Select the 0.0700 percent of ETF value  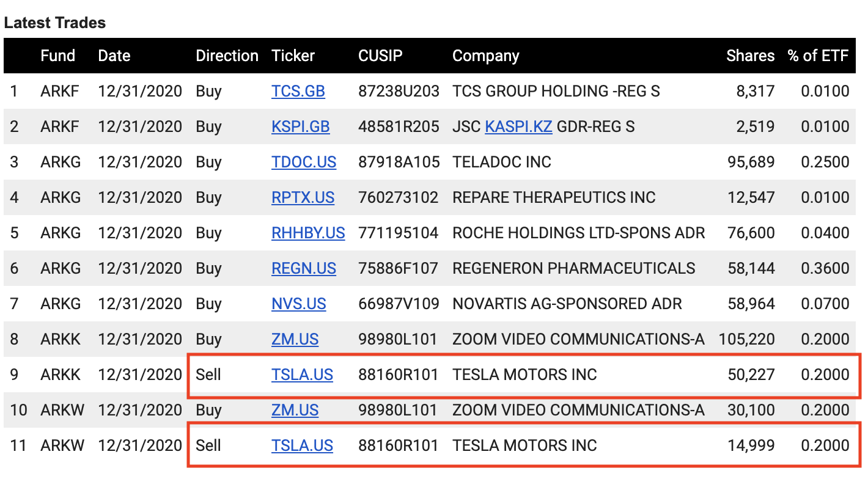[825, 304]
